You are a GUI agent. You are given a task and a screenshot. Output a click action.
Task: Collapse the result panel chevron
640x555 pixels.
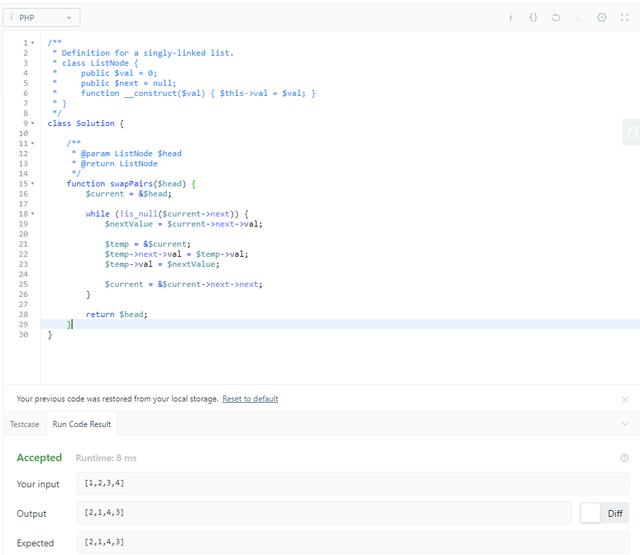(x=625, y=424)
